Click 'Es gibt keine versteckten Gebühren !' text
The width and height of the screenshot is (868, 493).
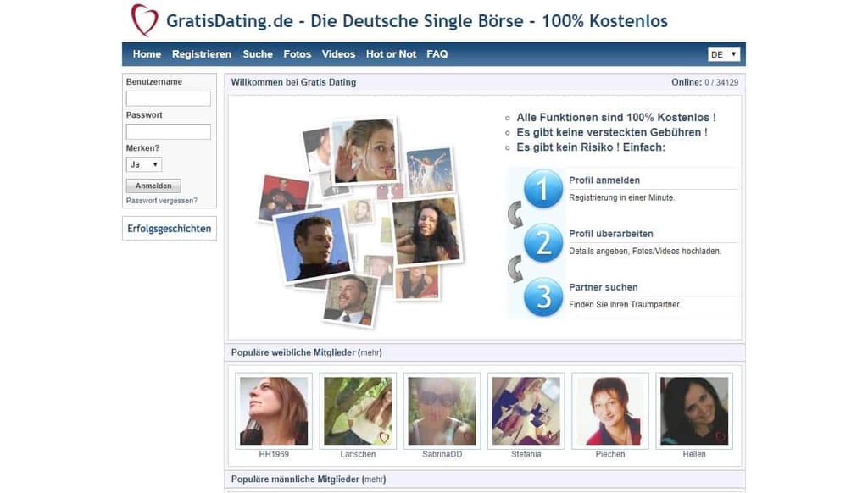click(x=612, y=132)
